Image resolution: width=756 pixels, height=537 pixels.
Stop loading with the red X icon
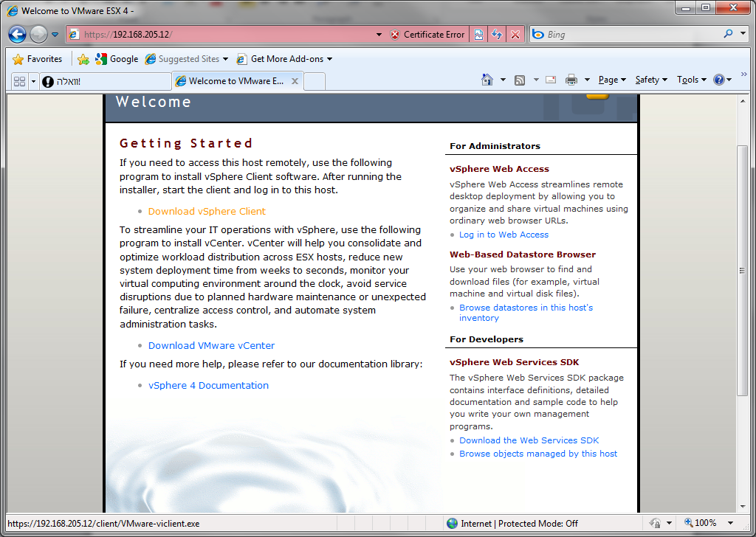coord(515,35)
